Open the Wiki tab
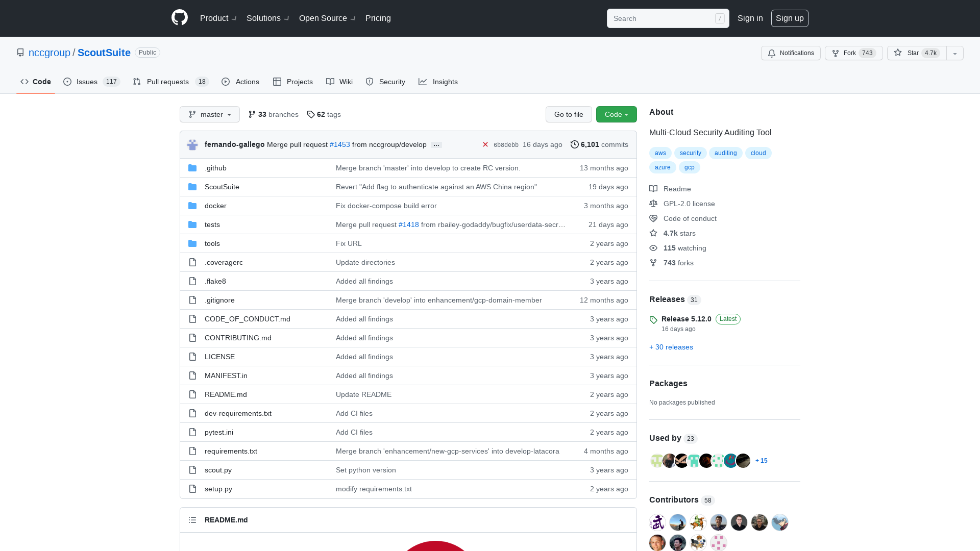 339,82
